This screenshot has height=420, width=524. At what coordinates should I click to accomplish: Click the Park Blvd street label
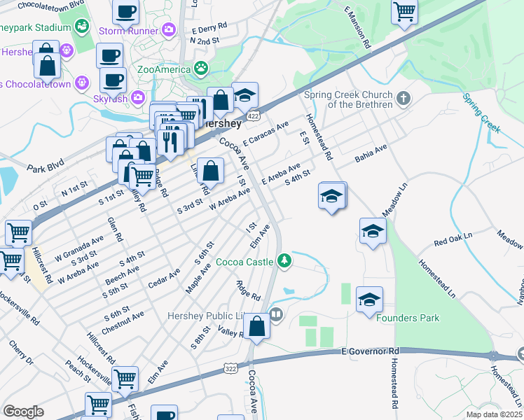(46, 167)
